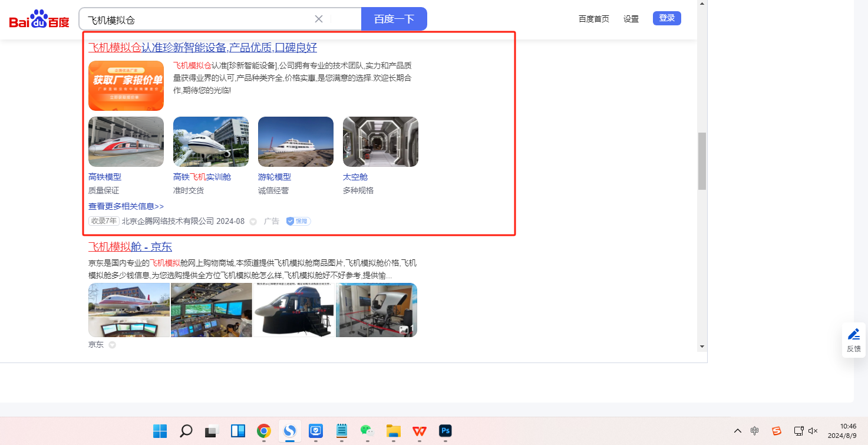
Task: Click the 登录 login button
Action: pos(667,18)
